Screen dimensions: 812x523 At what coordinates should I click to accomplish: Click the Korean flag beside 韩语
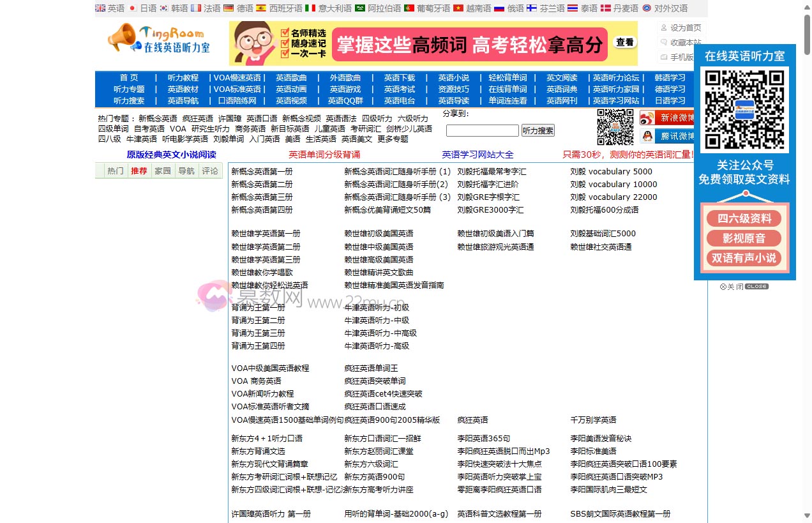click(163, 8)
